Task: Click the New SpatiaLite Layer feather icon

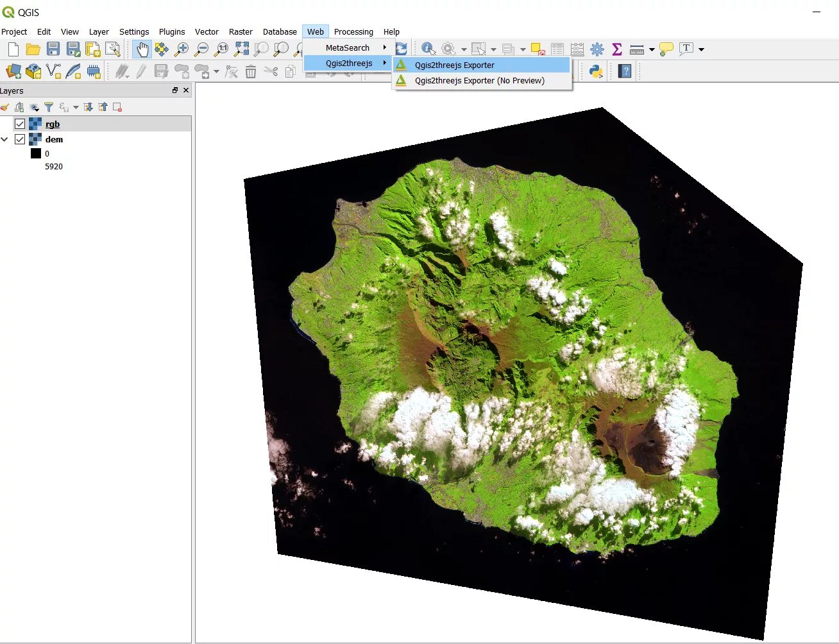Action: tap(73, 71)
